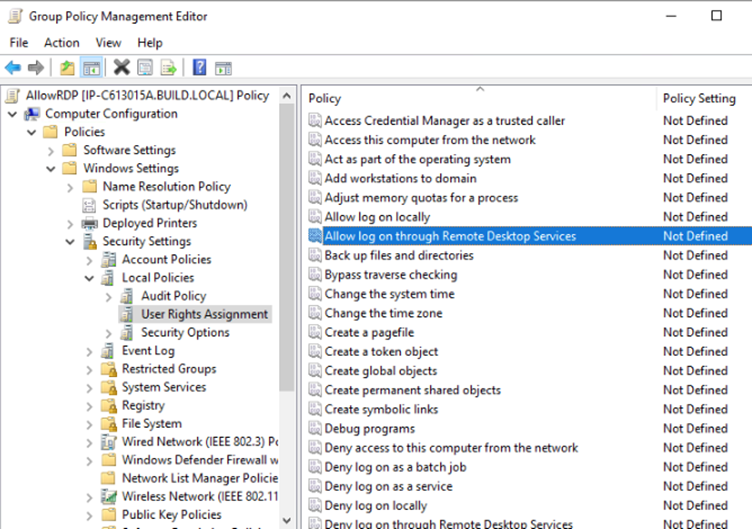752x529 pixels.
Task: Click the blue Help question mark icon
Action: point(200,68)
